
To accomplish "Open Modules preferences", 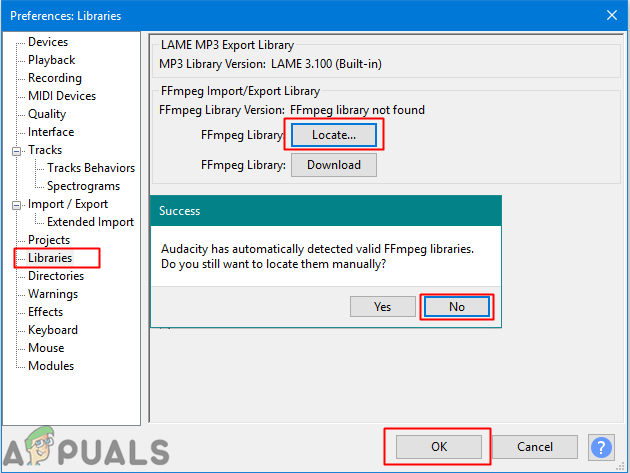I will coord(51,366).
